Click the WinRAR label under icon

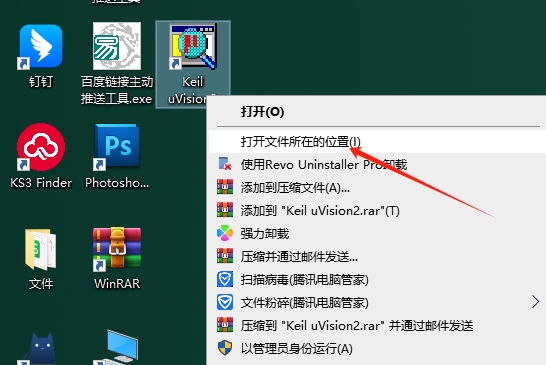117,284
